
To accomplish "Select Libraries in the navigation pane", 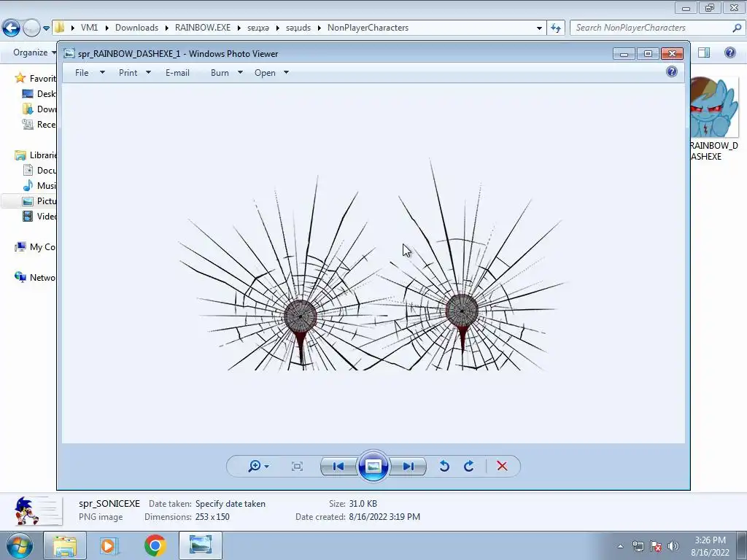I will point(35,155).
